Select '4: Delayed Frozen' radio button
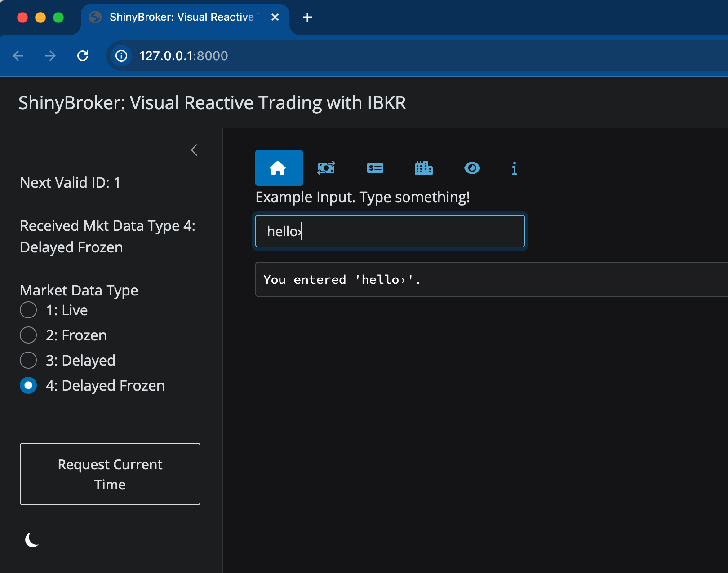The height and width of the screenshot is (573, 728). pyautogui.click(x=28, y=386)
